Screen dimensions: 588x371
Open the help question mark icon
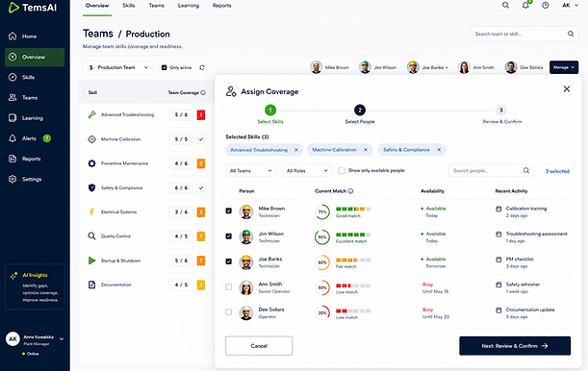(546, 5)
